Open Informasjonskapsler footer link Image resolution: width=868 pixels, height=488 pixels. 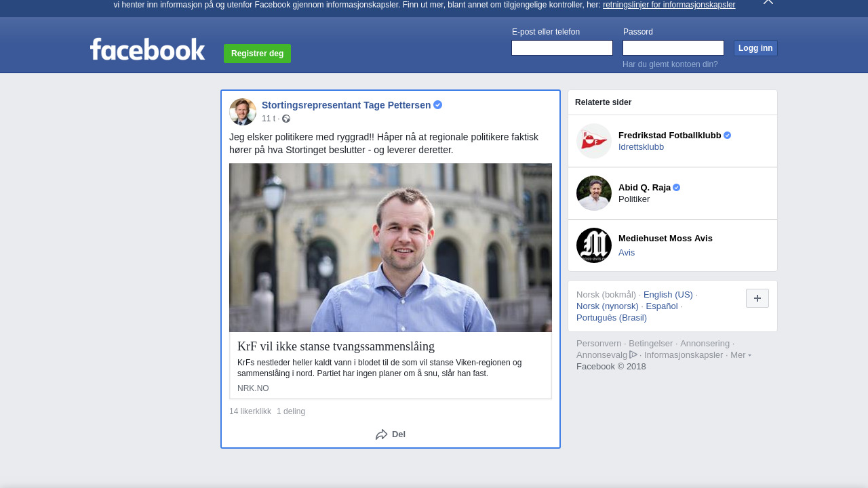[684, 355]
